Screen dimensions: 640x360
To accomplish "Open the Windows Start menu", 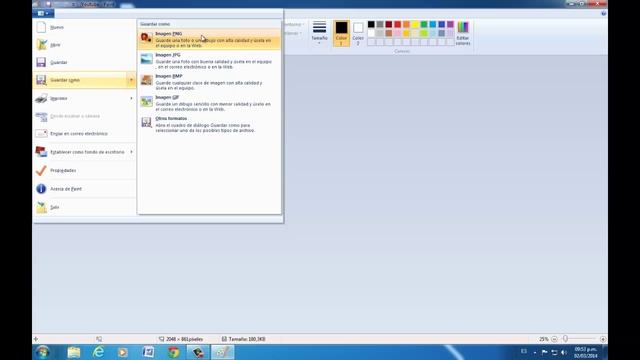I will [x=42, y=352].
